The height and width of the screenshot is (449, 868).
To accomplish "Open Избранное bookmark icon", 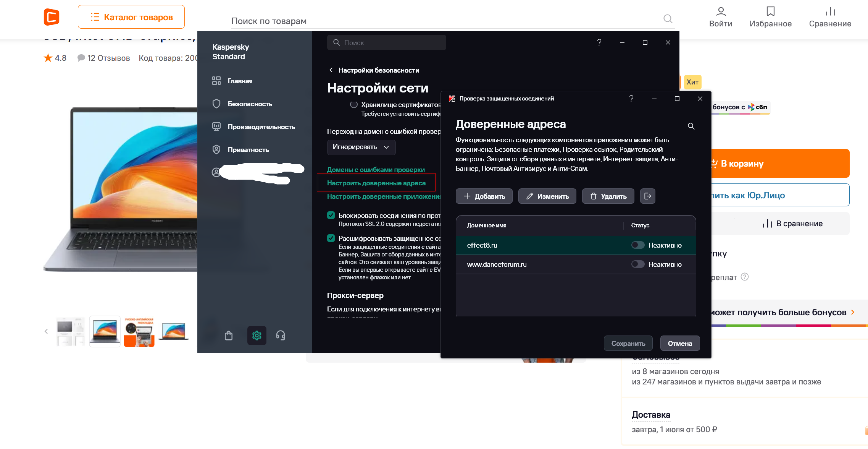I will click(x=771, y=17).
